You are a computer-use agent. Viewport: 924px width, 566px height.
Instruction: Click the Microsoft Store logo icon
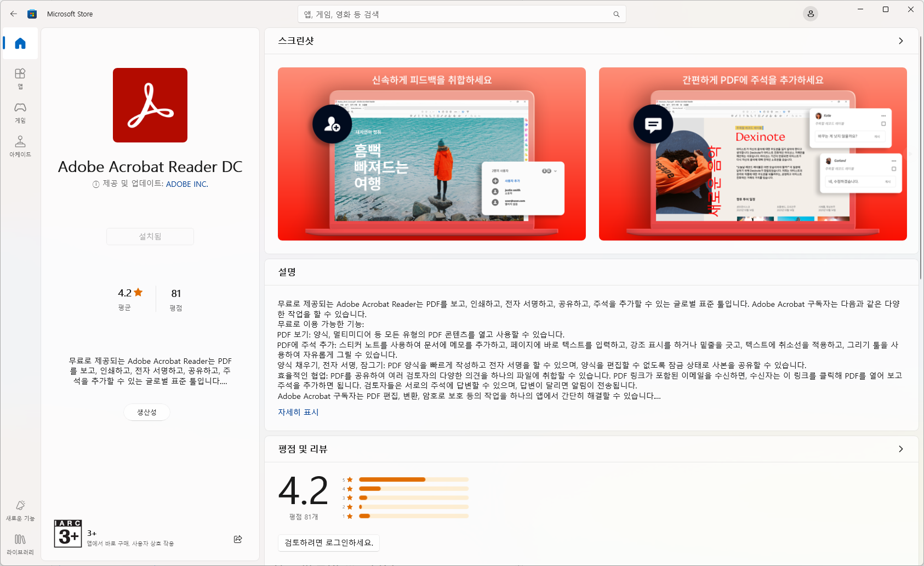coord(32,14)
